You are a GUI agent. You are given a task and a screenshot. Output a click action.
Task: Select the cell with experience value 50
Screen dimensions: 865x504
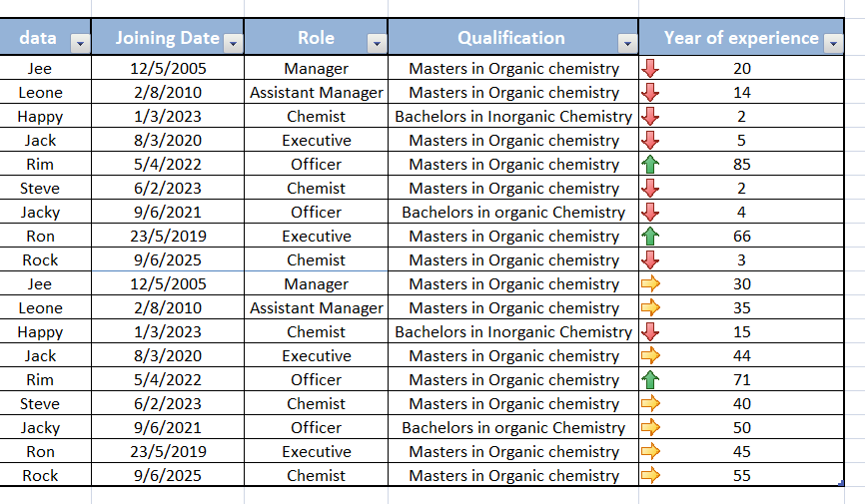(x=741, y=428)
